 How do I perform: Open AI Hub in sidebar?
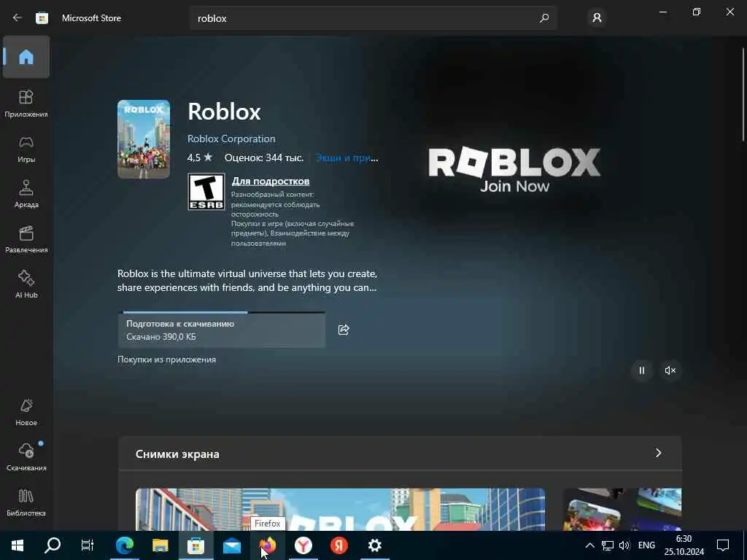pos(26,284)
